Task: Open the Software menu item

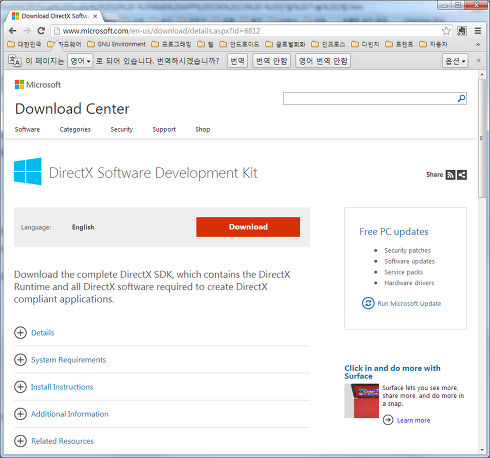Action: tap(27, 129)
